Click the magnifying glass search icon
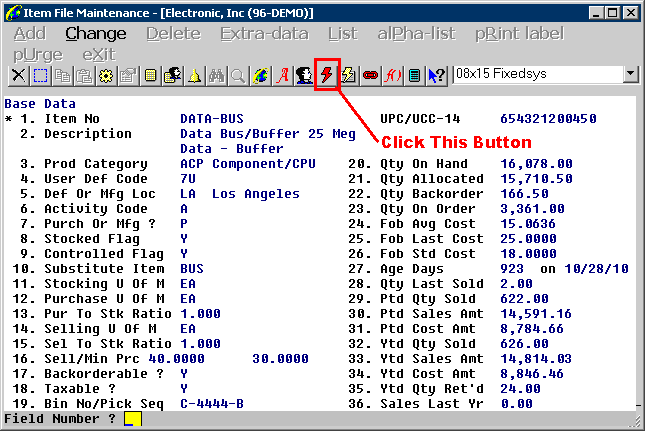This screenshot has height=431, width=645. (x=238, y=76)
